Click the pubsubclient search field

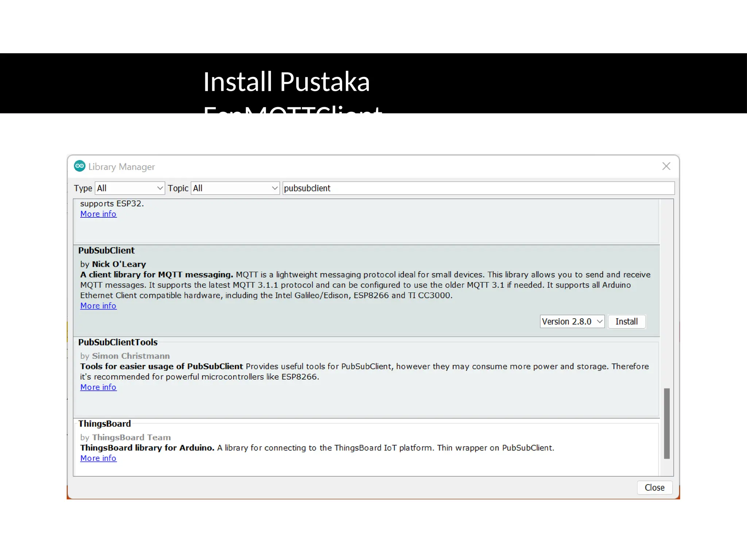tap(478, 188)
